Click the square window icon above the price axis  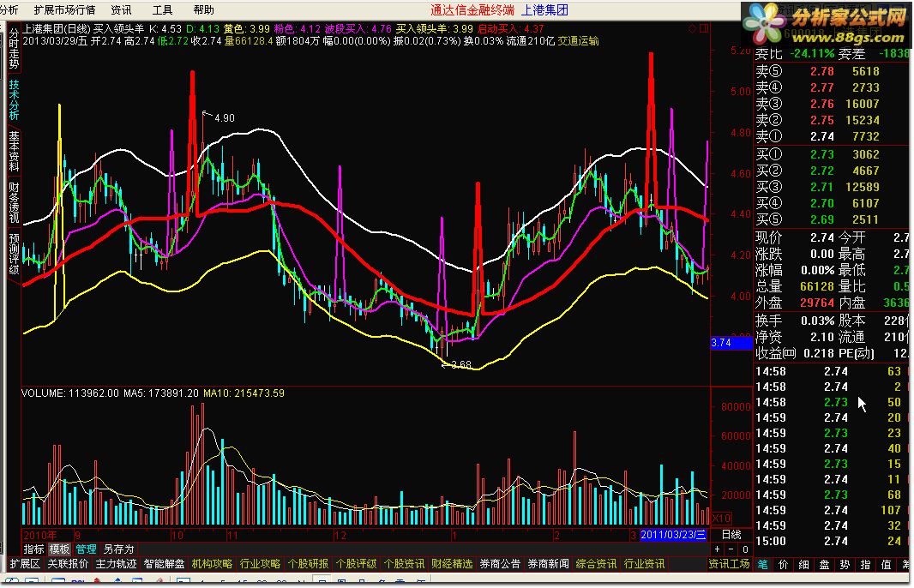[x=704, y=28]
